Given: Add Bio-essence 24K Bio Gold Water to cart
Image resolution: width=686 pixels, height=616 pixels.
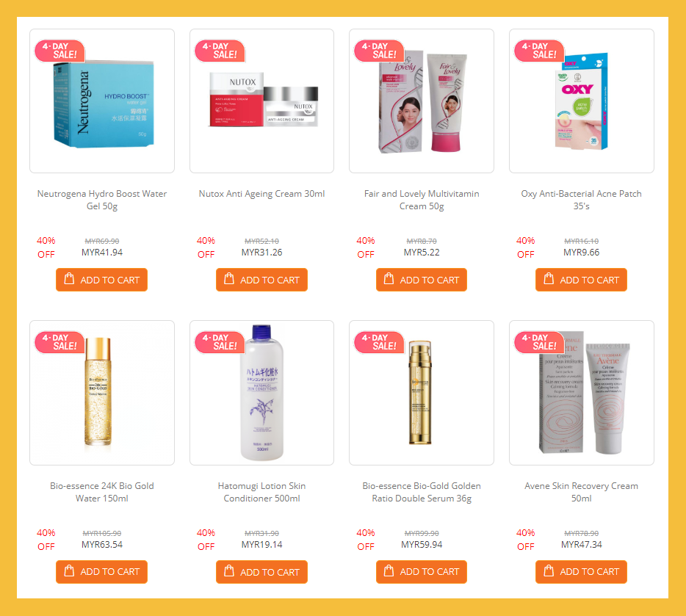Looking at the screenshot, I should tap(101, 571).
